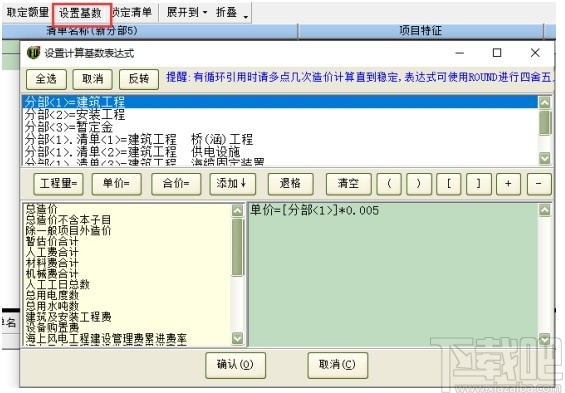Insert the plus + operator
This screenshot has height=393, width=565.
tap(508, 184)
